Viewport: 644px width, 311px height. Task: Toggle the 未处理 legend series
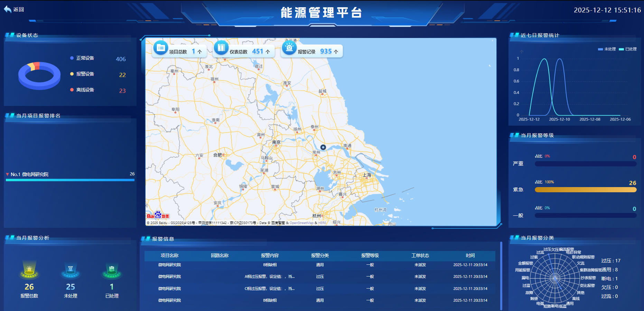607,49
